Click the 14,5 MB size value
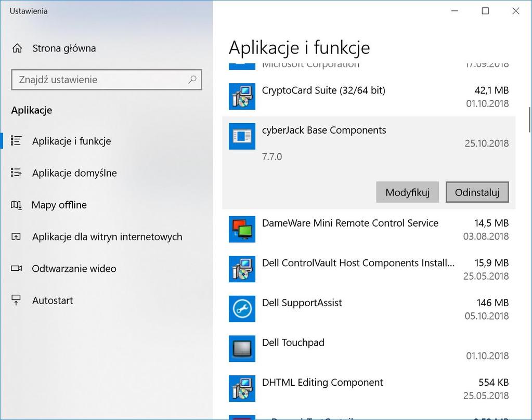The image size is (532, 420). [491, 223]
